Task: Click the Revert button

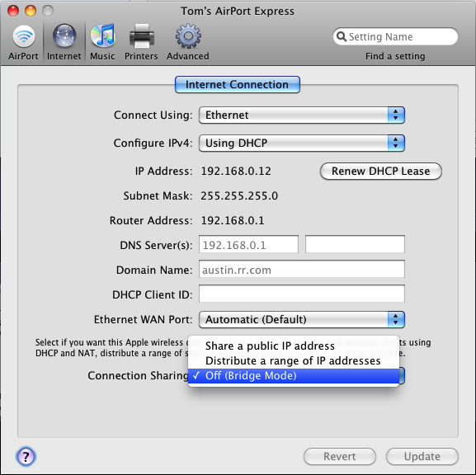Action: pyautogui.click(x=339, y=456)
